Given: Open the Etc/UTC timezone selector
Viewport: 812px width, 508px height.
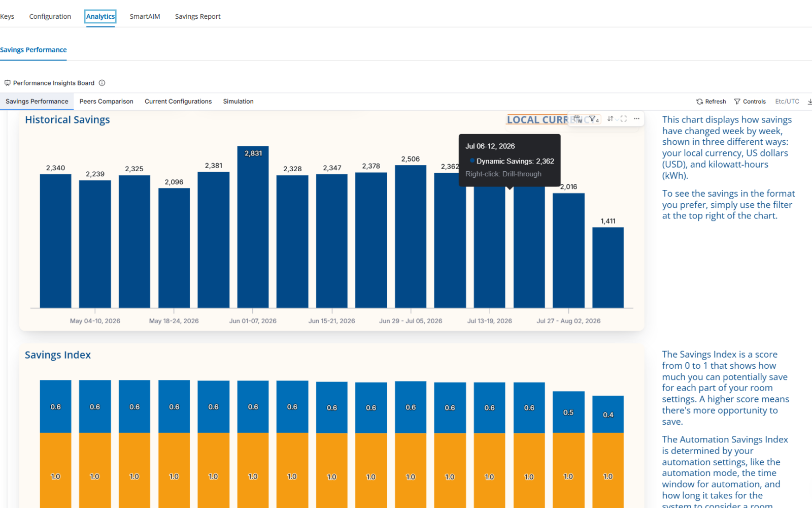Looking at the screenshot, I should (x=787, y=102).
